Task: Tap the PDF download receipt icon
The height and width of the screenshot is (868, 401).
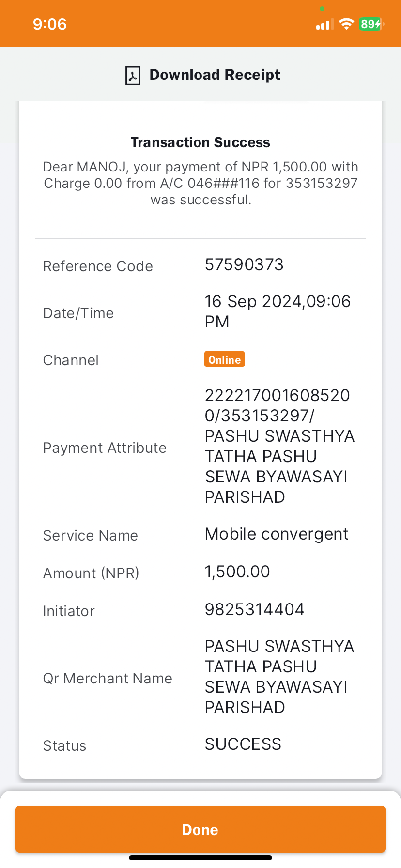Action: click(133, 76)
